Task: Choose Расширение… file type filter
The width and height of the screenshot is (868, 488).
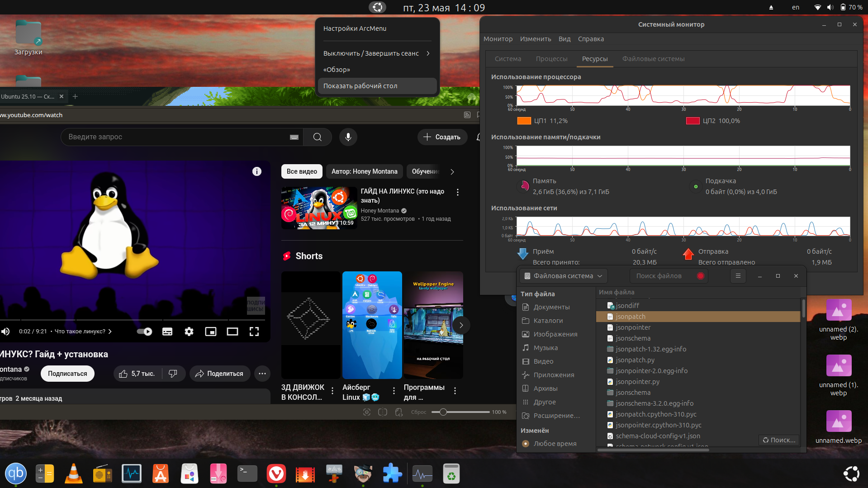Action: point(556,416)
